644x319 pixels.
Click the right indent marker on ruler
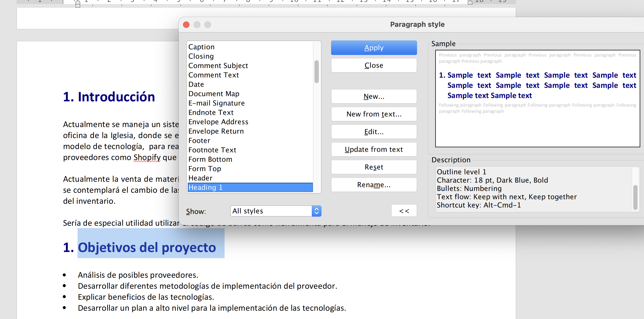click(x=470, y=3)
